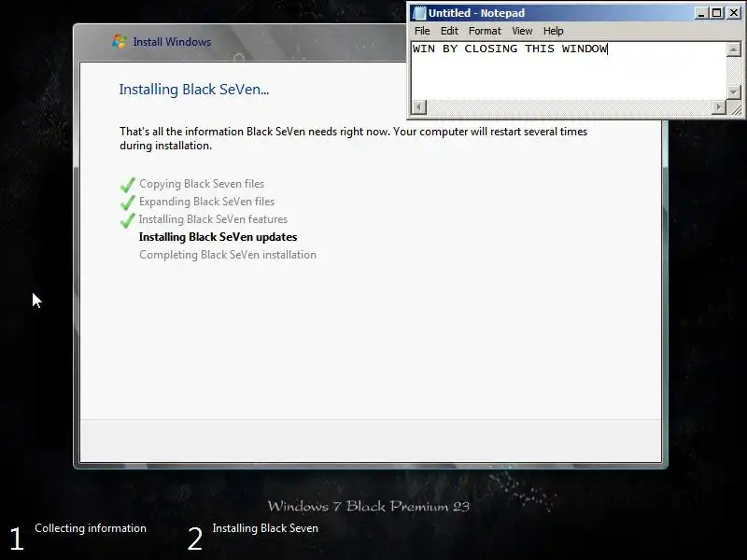747x560 pixels.
Task: Click 'Installing Black Seven' stage label at bottom
Action: pos(265,528)
